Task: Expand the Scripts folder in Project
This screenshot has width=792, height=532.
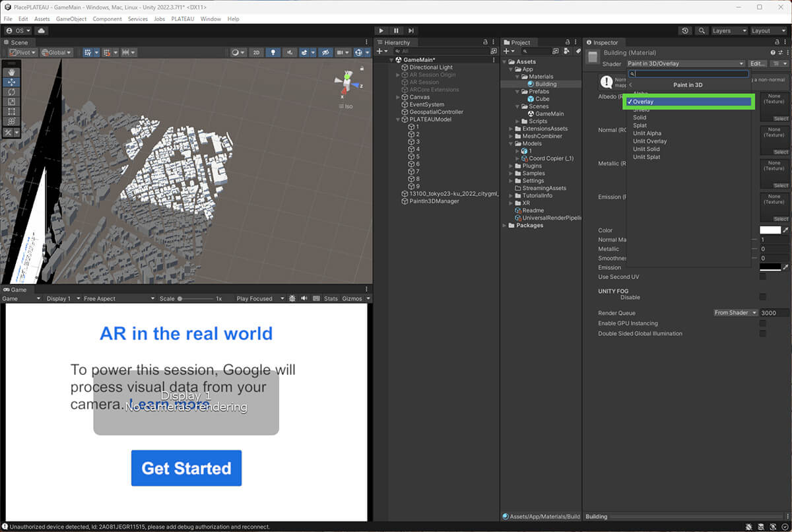Action: click(x=517, y=121)
